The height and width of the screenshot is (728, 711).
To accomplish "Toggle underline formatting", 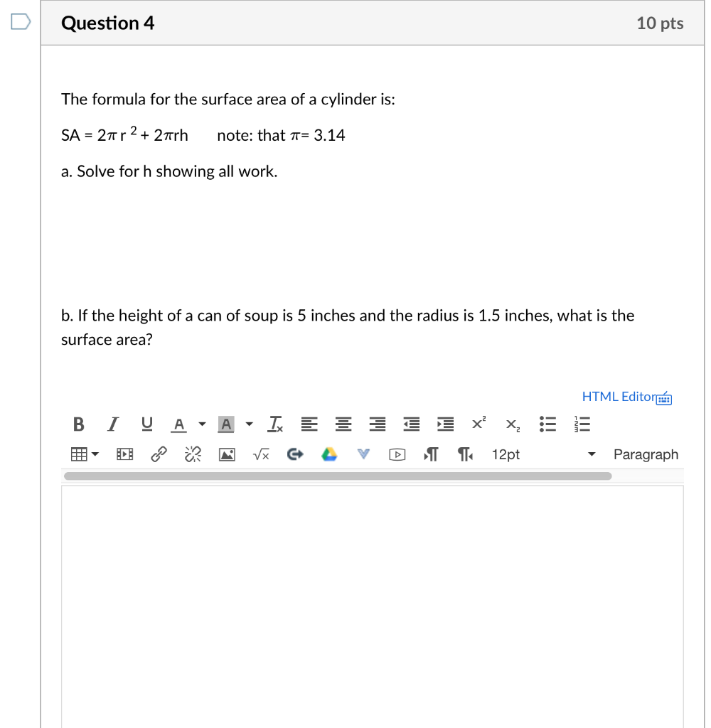I will coord(146,424).
